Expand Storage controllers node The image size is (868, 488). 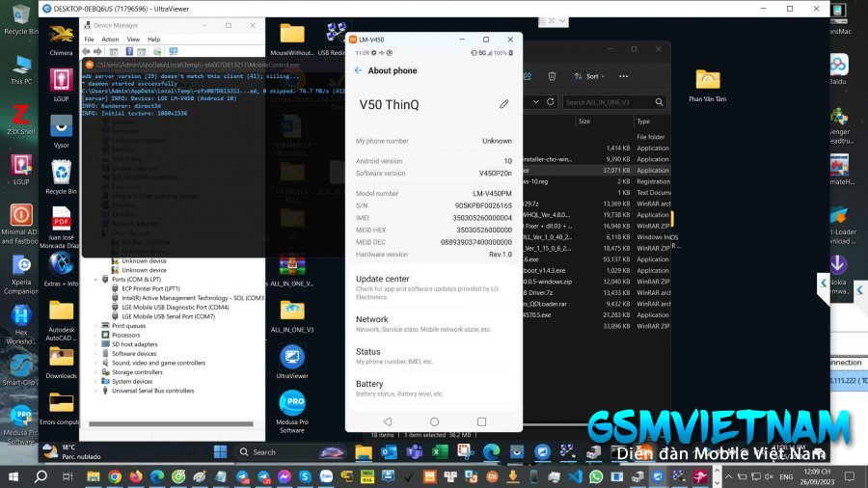click(96, 372)
